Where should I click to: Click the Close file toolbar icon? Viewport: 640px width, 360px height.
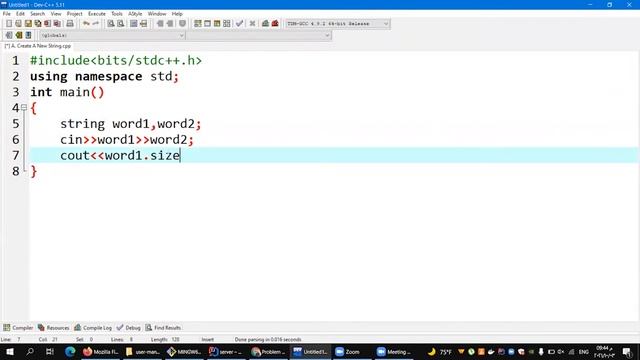coord(47,24)
